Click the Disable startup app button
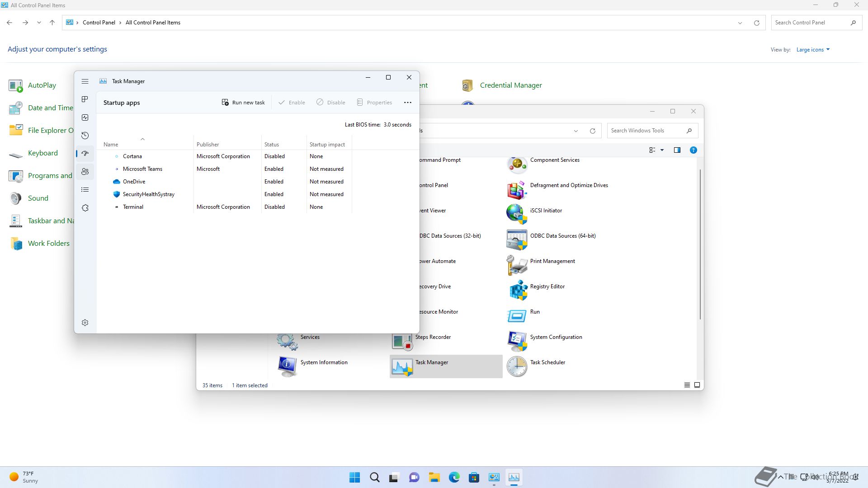 pyautogui.click(x=331, y=103)
